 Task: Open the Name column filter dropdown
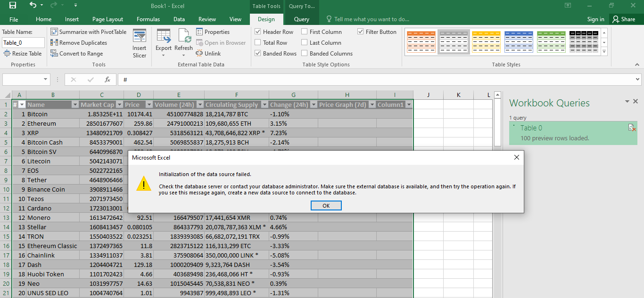pyautogui.click(x=74, y=105)
